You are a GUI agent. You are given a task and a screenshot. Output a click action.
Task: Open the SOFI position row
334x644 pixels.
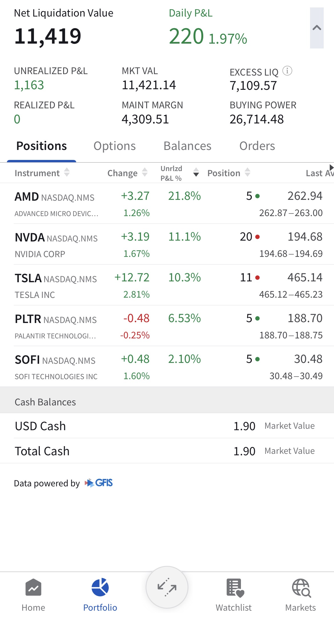(x=167, y=367)
